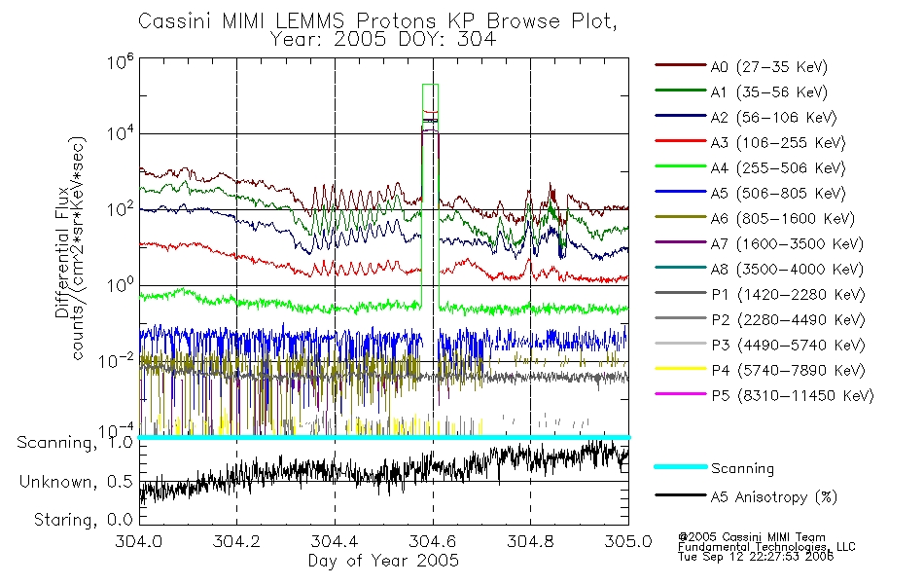Click the Day of Year 2005 x-axis label
924x584 pixels.
(x=383, y=561)
